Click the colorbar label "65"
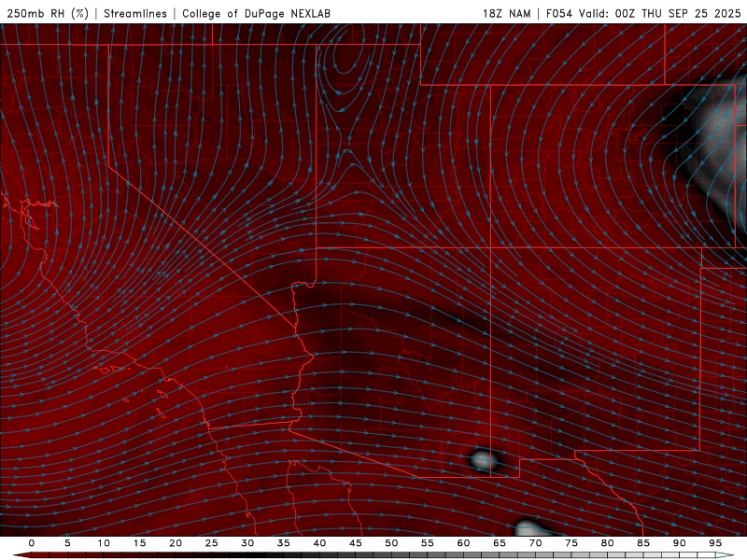747x560 pixels. click(x=500, y=543)
